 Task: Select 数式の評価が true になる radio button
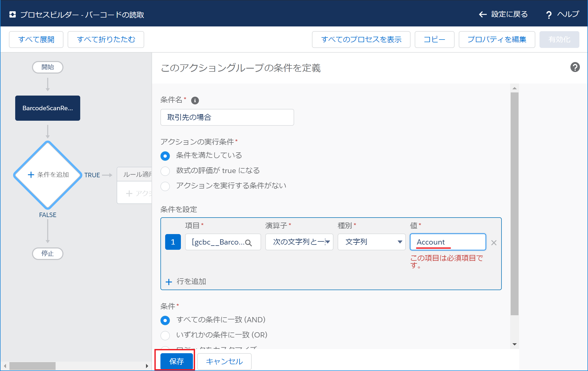[165, 171]
